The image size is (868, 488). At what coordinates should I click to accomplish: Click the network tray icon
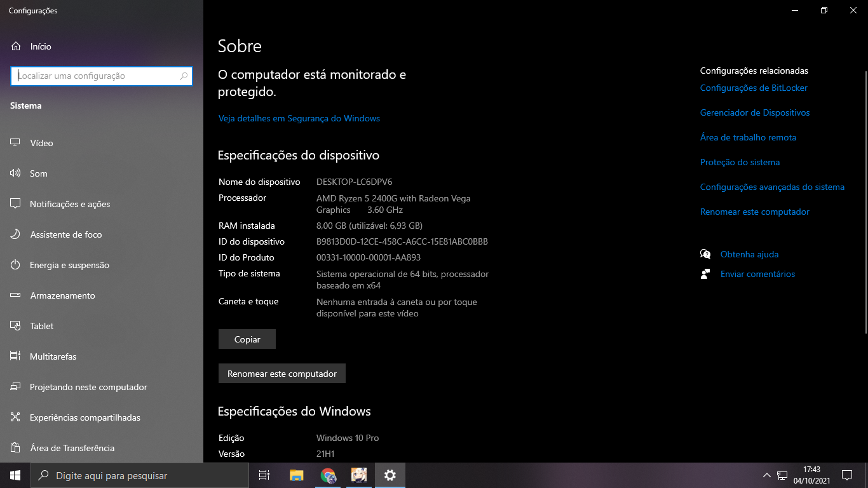782,475
